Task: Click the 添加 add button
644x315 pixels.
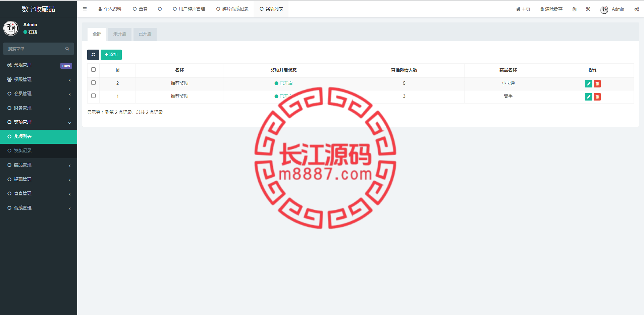Action: pyautogui.click(x=111, y=55)
